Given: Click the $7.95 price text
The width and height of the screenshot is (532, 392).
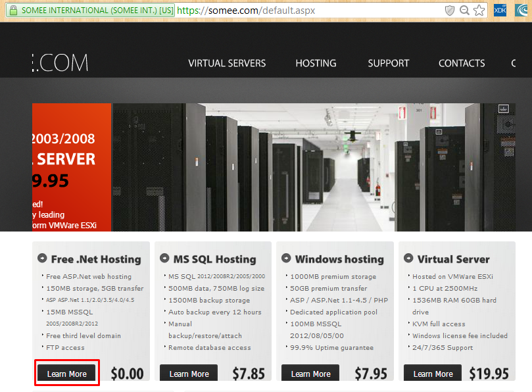Looking at the screenshot, I should [x=370, y=374].
